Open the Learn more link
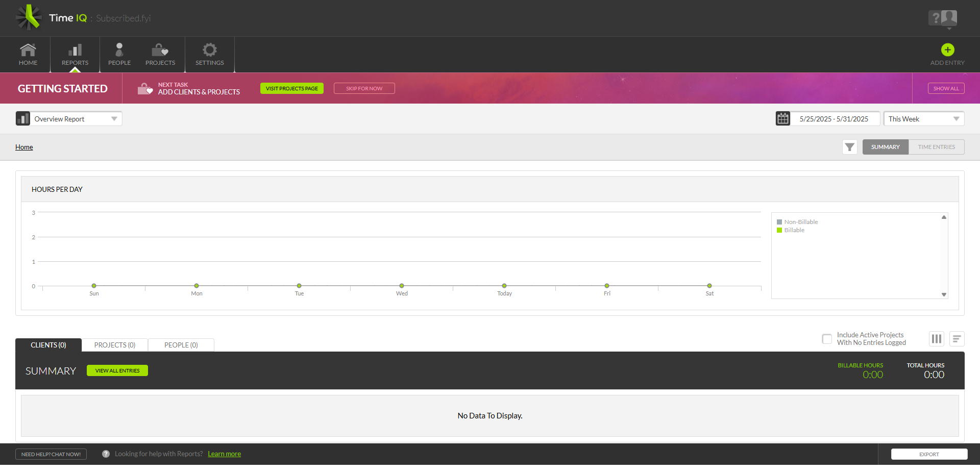The image size is (980, 473). pos(224,454)
